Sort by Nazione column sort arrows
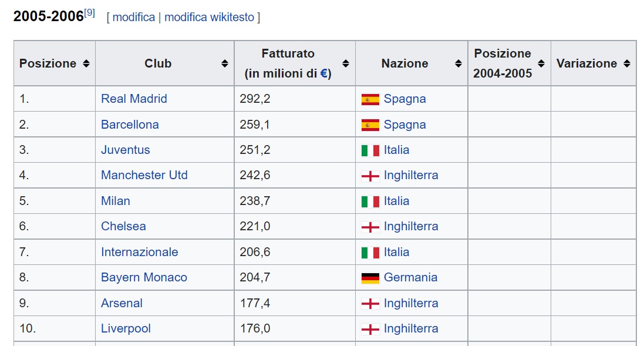644x346 pixels. point(458,63)
